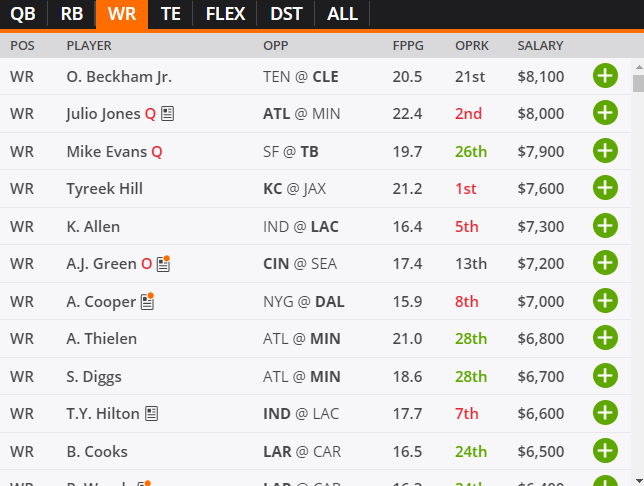Add Julio Jones to the lineup

[605, 113]
